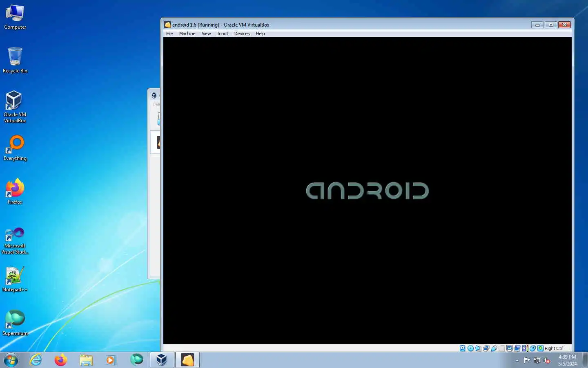Click the VirtualBox Manager window icon behind

154,95
